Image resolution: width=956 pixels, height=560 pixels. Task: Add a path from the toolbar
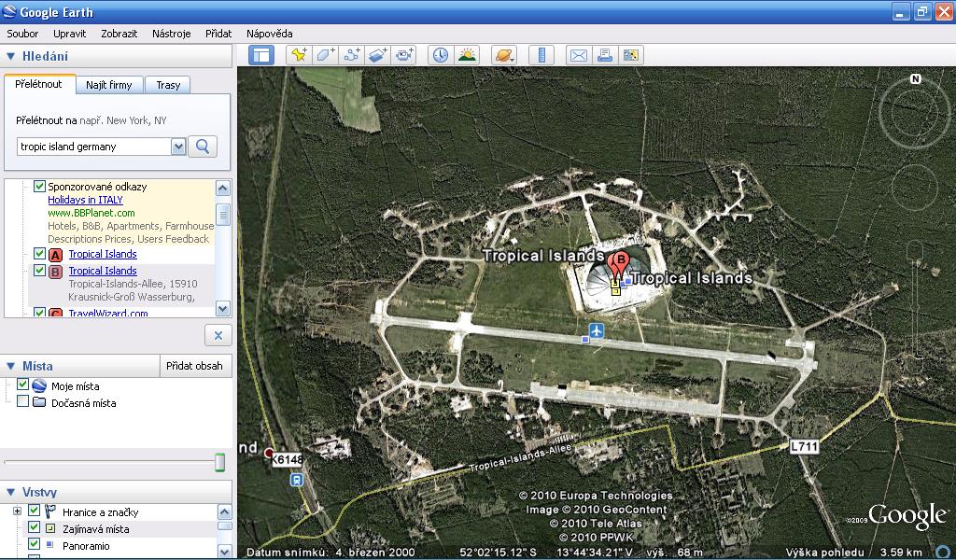point(351,55)
